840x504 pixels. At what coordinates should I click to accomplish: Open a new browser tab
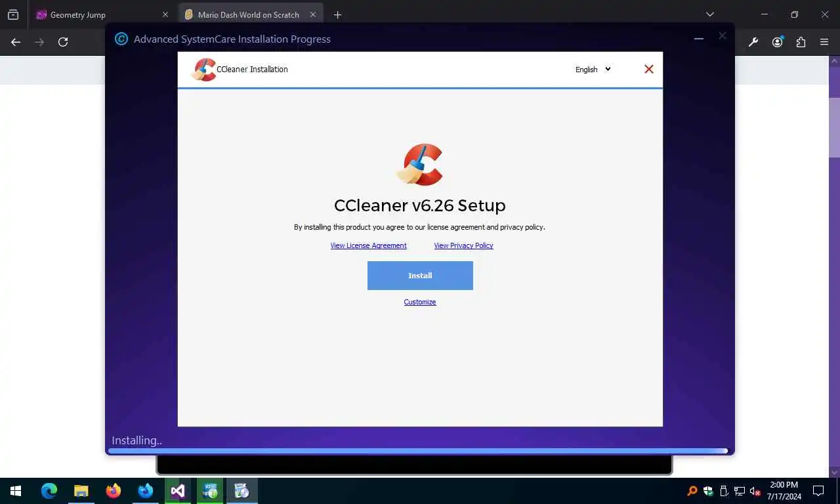click(337, 14)
